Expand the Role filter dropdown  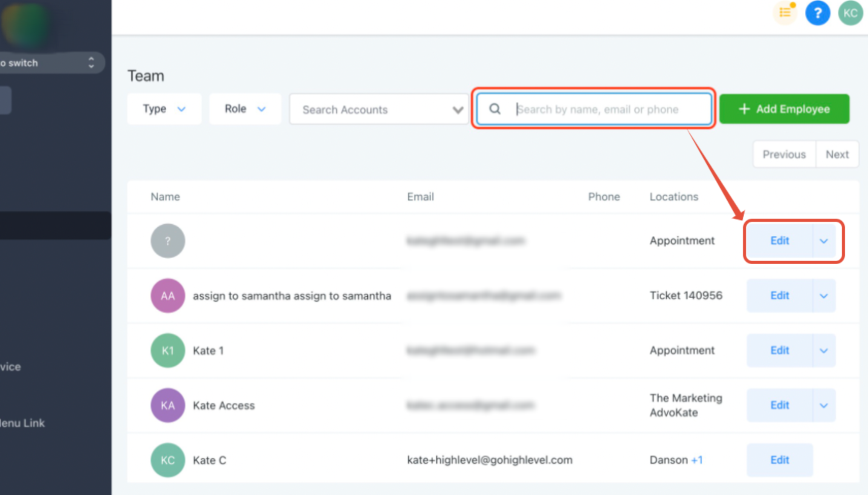click(x=245, y=109)
